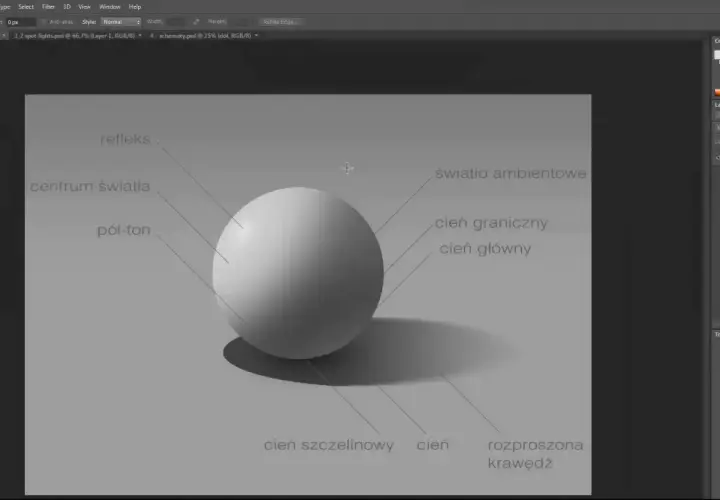Click the 'refleks' label on canvas
720x500 pixels.
tap(125, 139)
